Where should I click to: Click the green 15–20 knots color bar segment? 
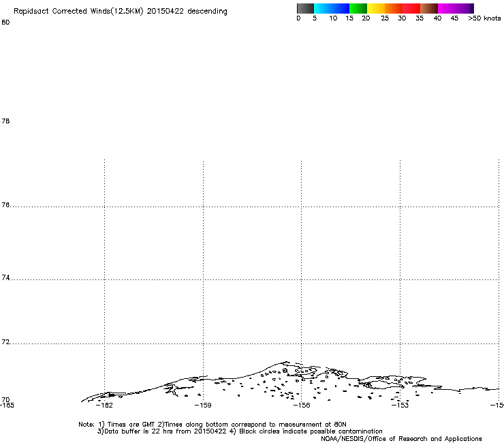tap(358, 8)
